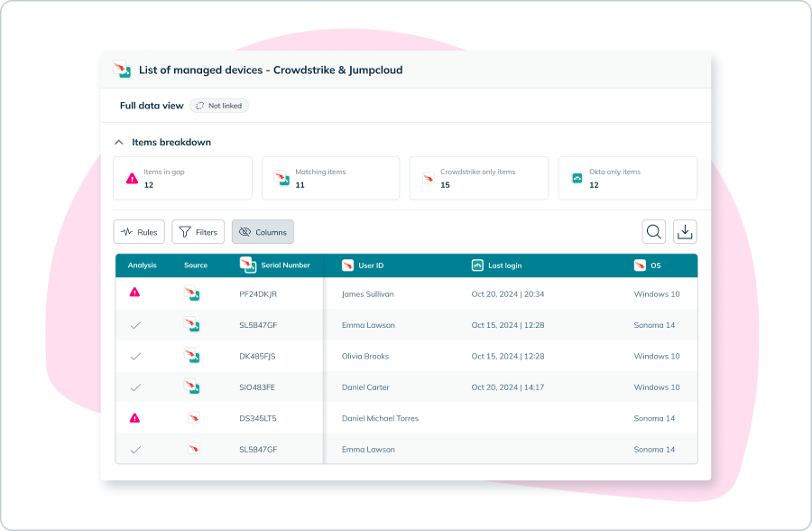Click the Last login column header icon
This screenshot has width=812, height=531.
coord(477,265)
